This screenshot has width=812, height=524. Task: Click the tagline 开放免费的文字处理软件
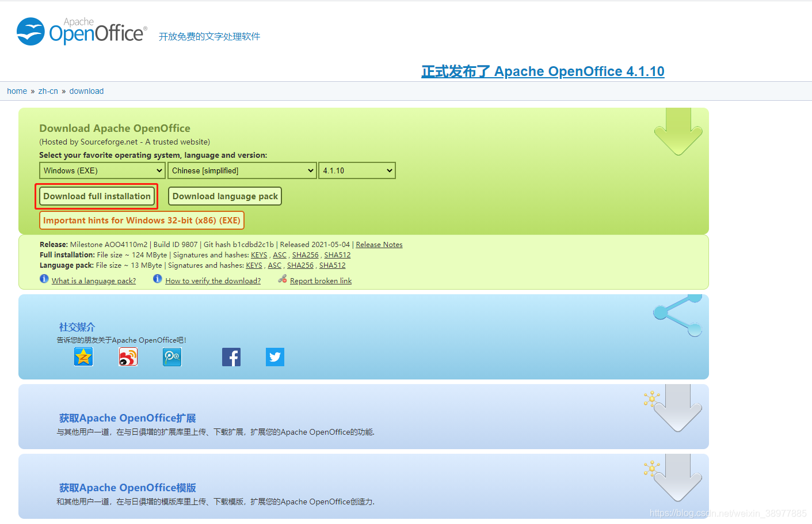pyautogui.click(x=209, y=36)
